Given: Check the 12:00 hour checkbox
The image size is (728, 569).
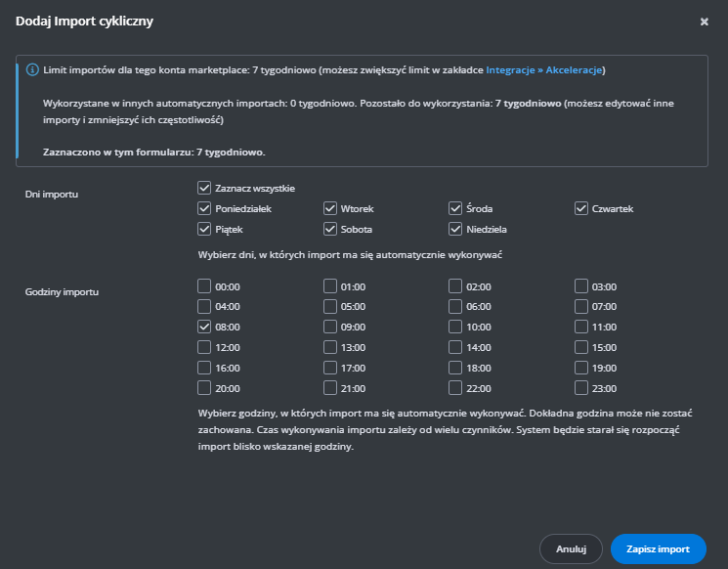Looking at the screenshot, I should click(x=204, y=347).
